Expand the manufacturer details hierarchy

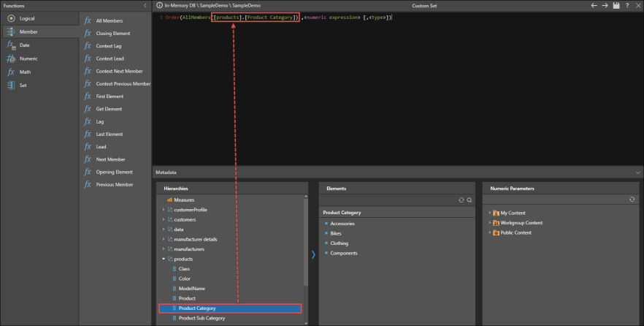[x=164, y=239]
